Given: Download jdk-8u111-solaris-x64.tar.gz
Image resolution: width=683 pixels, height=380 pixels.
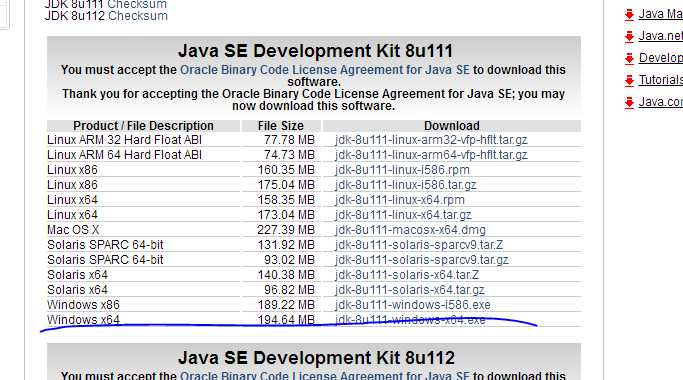Looking at the screenshot, I should tap(410, 290).
